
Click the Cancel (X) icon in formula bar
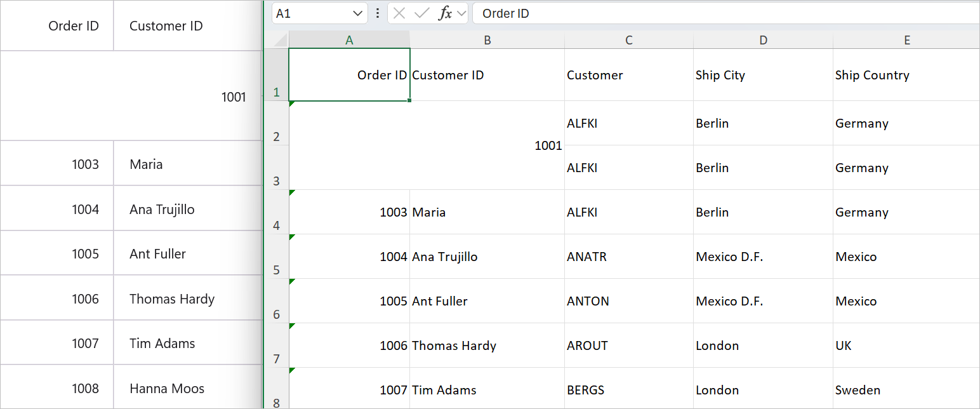coord(399,13)
